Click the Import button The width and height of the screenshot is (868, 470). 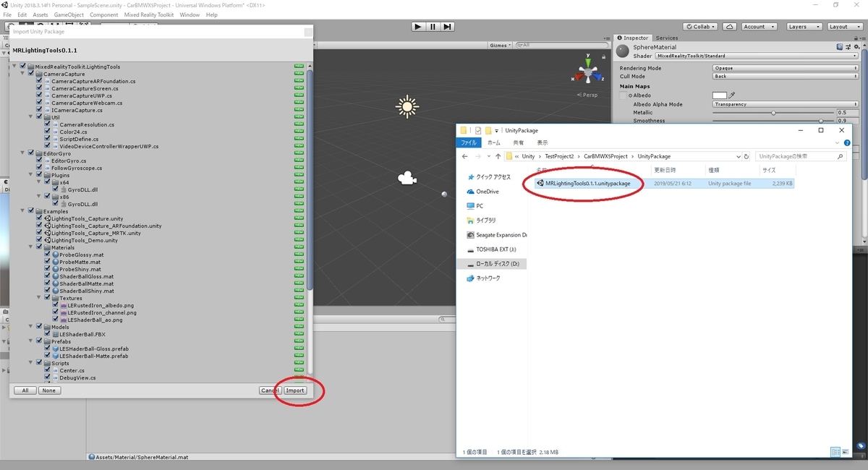pyautogui.click(x=295, y=390)
